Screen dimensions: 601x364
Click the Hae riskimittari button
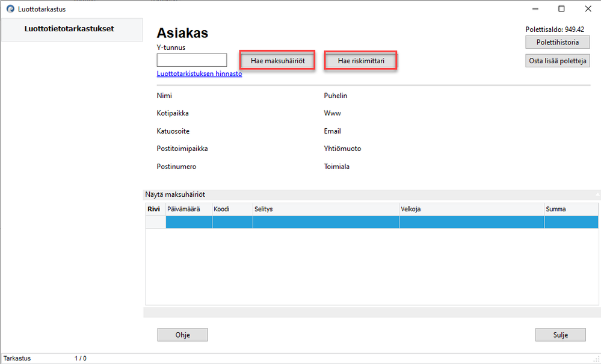[x=361, y=61]
